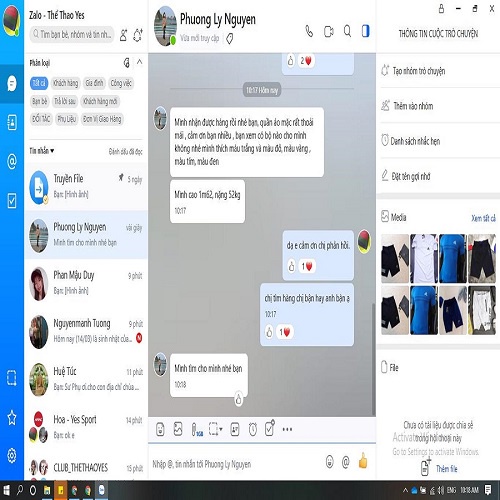Image resolution: width=500 pixels, height=500 pixels.
Task: Open search in conversation magnifier icon
Action: 347,31
